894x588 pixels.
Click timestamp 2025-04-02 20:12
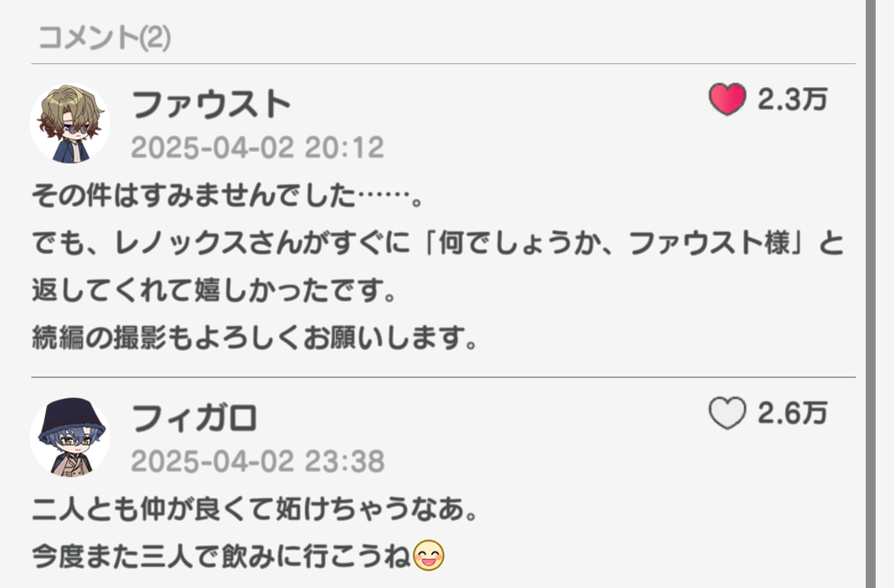258,147
